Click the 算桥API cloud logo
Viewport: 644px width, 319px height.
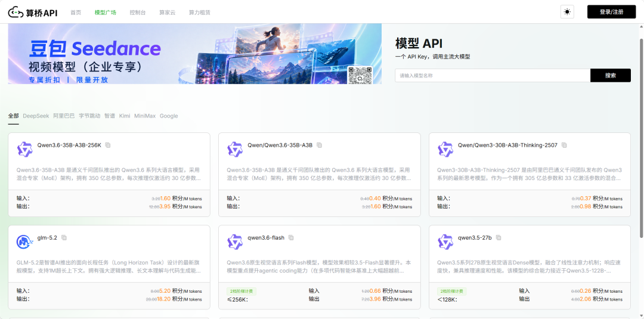(x=33, y=13)
